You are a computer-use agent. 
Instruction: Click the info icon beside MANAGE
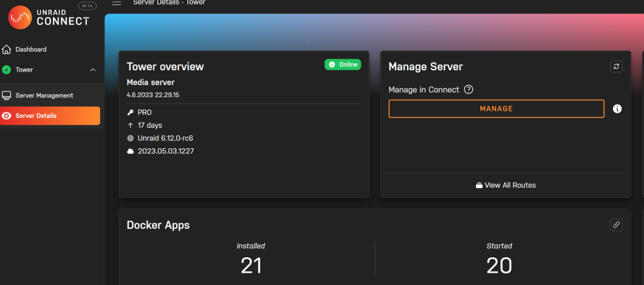pyautogui.click(x=617, y=108)
